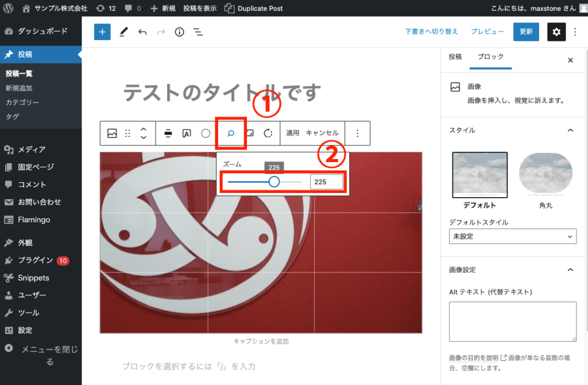Image resolution: width=588 pixels, height=385 pixels.
Task: Select the zoom magnifier tool in the image toolbar
Action: click(x=230, y=133)
